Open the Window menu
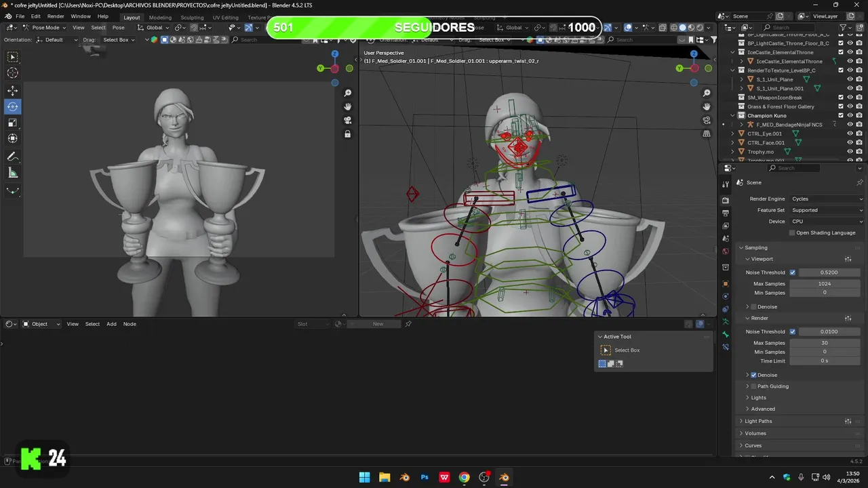The image size is (868, 488). [81, 16]
